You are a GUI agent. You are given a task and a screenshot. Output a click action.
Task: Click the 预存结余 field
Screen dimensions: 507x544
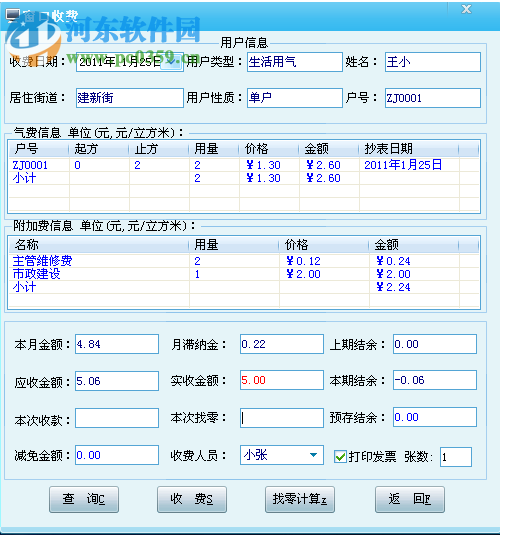tap(435, 417)
